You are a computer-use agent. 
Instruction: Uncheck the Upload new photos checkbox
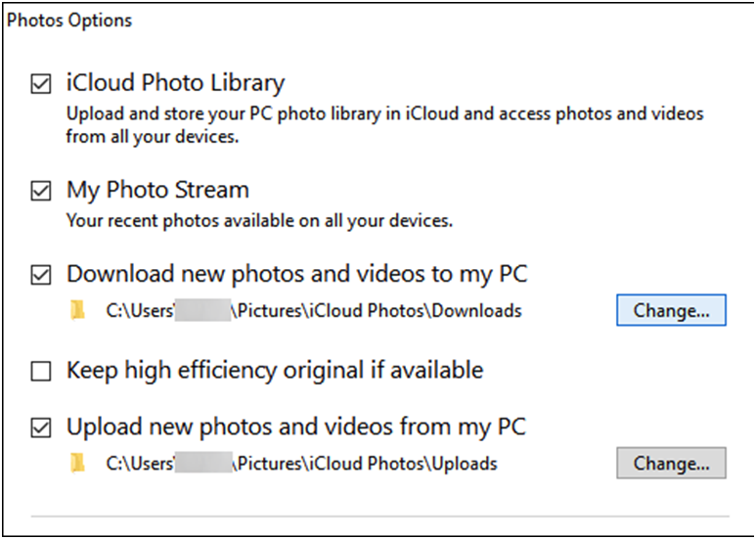41,427
